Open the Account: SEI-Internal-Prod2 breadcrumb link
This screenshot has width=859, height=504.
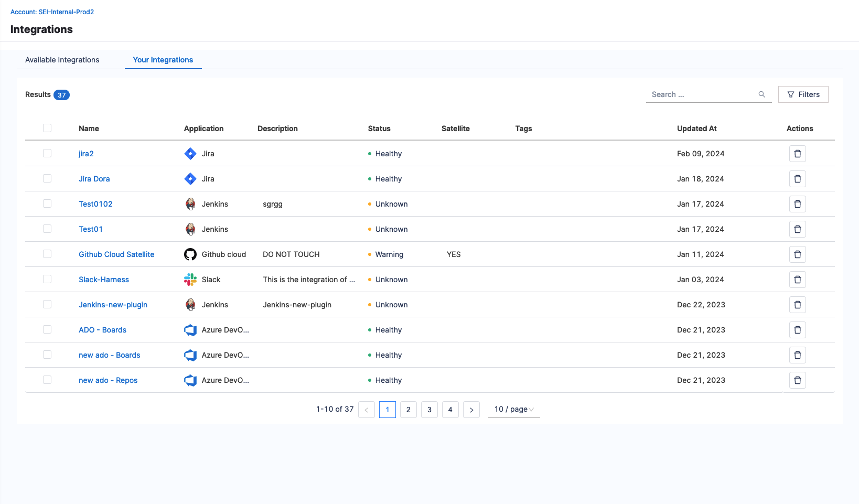click(x=52, y=12)
